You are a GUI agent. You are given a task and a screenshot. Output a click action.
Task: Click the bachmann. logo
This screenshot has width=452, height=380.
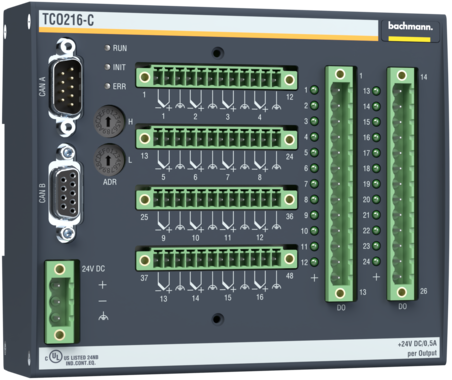[410, 26]
